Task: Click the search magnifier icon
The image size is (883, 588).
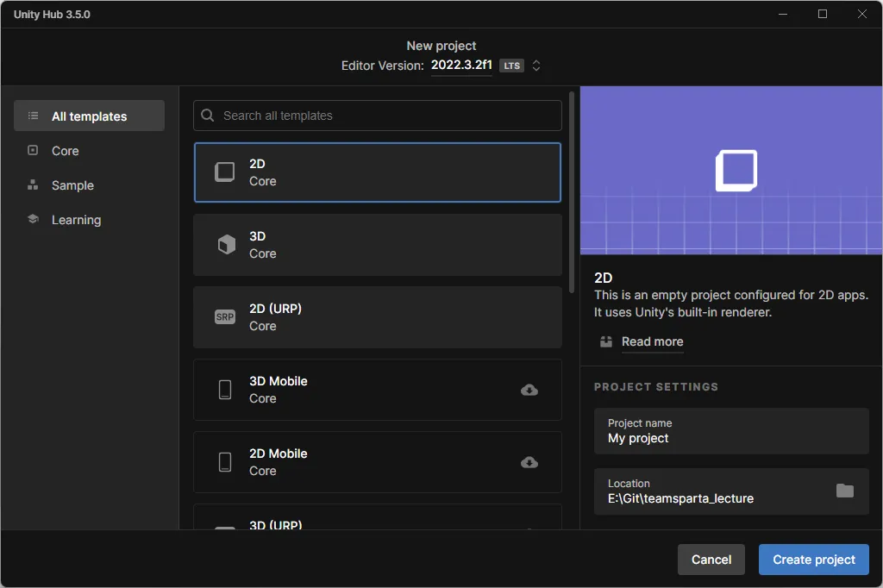Action: click(207, 116)
